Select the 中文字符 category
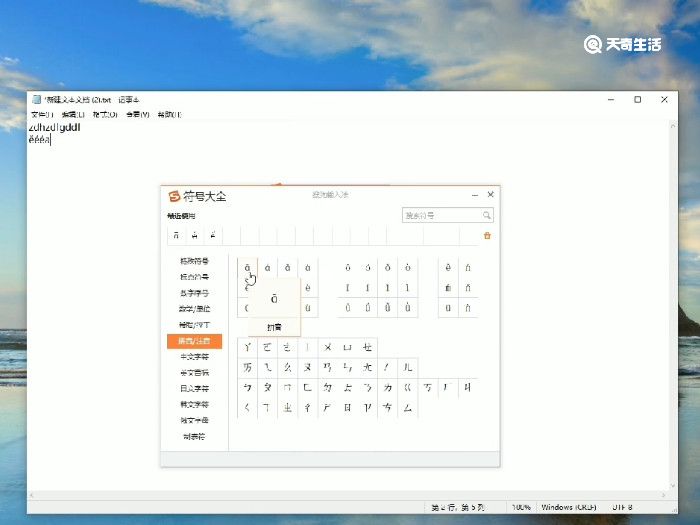The height and width of the screenshot is (525, 700). coord(194,357)
